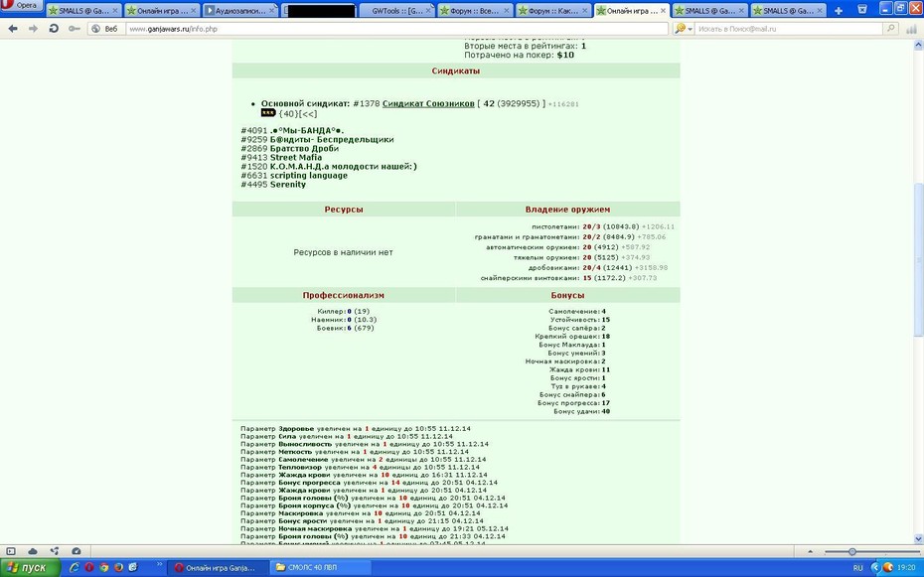Viewport: 924px width, 577px height.
Task: Launch Internet Explorer from quick launch
Action: coord(75,568)
